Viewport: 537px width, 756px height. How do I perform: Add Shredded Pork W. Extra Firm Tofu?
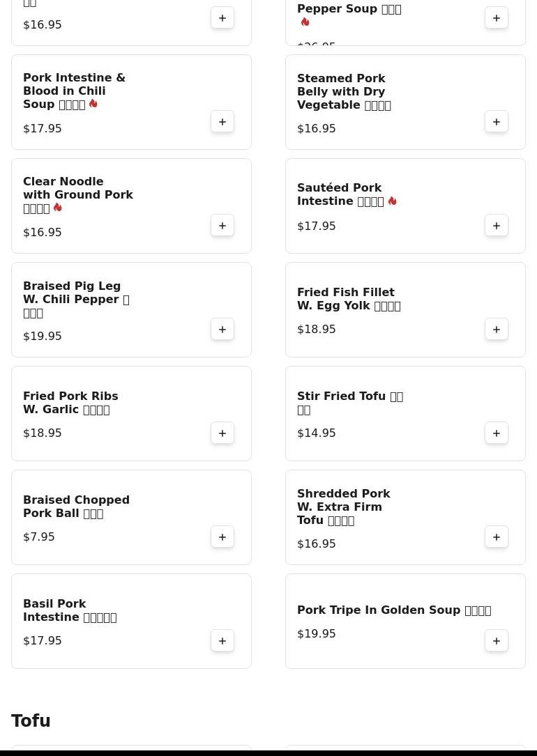click(x=497, y=537)
